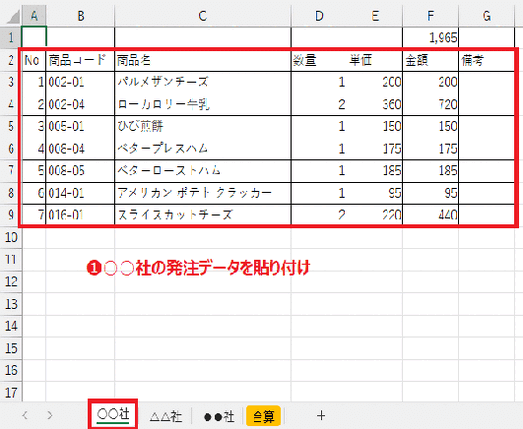The width and height of the screenshot is (523, 429).
Task: Click the previous sheet scroll arrow
Action: click(25, 415)
